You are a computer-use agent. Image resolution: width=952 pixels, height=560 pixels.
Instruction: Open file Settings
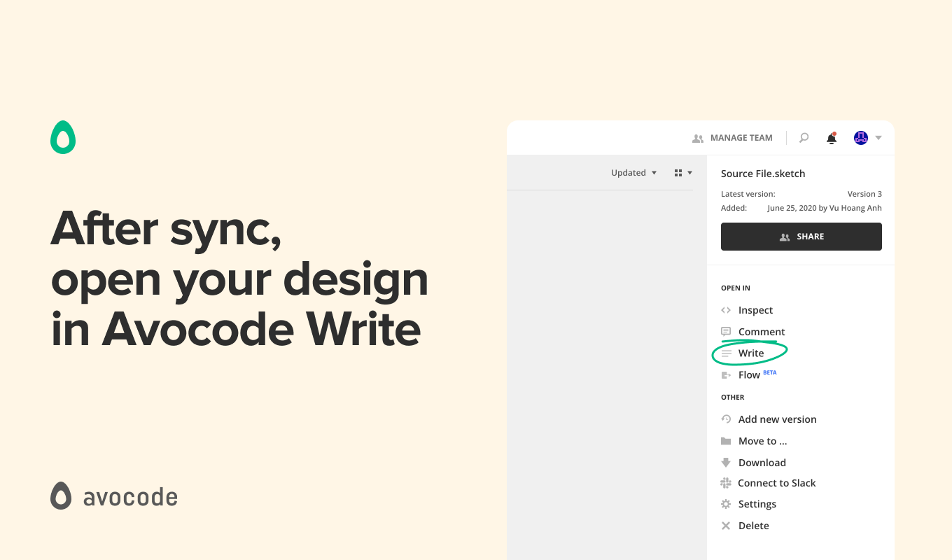(x=757, y=504)
